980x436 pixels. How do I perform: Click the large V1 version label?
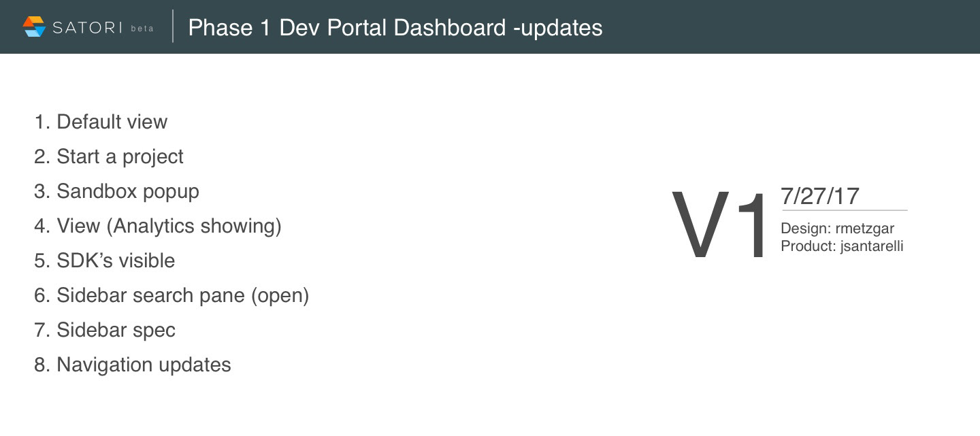click(x=721, y=225)
